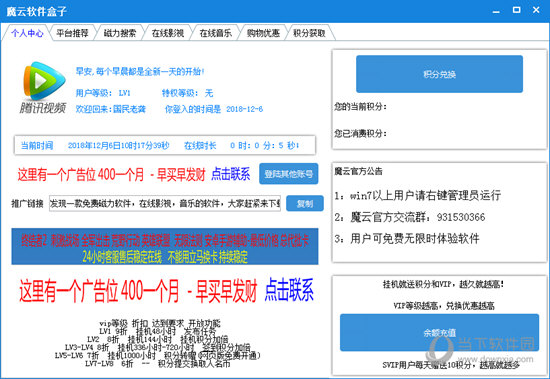The height and width of the screenshot is (379, 550).
Task: Click the small red ad banner's 点击联系 link
Action: coord(231,174)
